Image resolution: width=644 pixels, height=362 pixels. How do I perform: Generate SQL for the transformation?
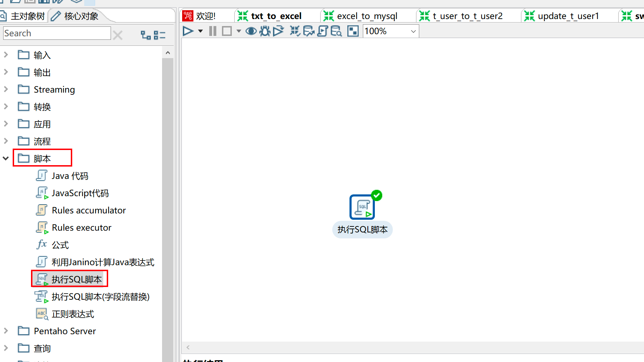(322, 31)
